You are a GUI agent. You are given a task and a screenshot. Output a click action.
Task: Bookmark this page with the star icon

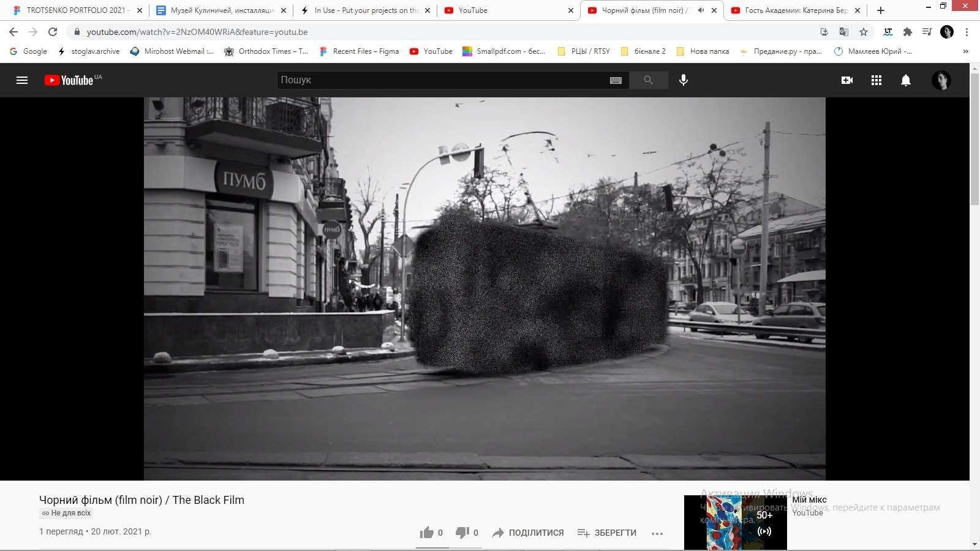coord(864,32)
